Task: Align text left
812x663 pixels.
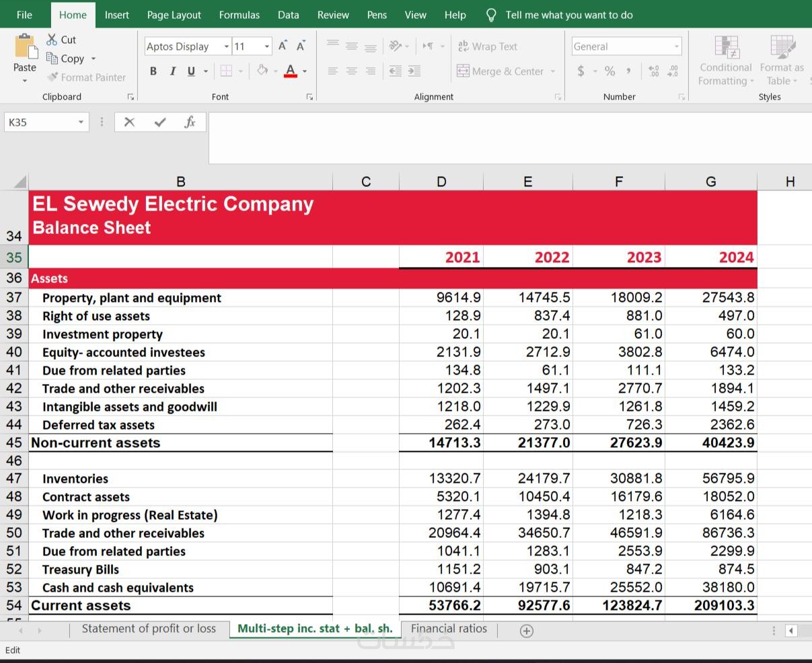Action: [x=333, y=71]
